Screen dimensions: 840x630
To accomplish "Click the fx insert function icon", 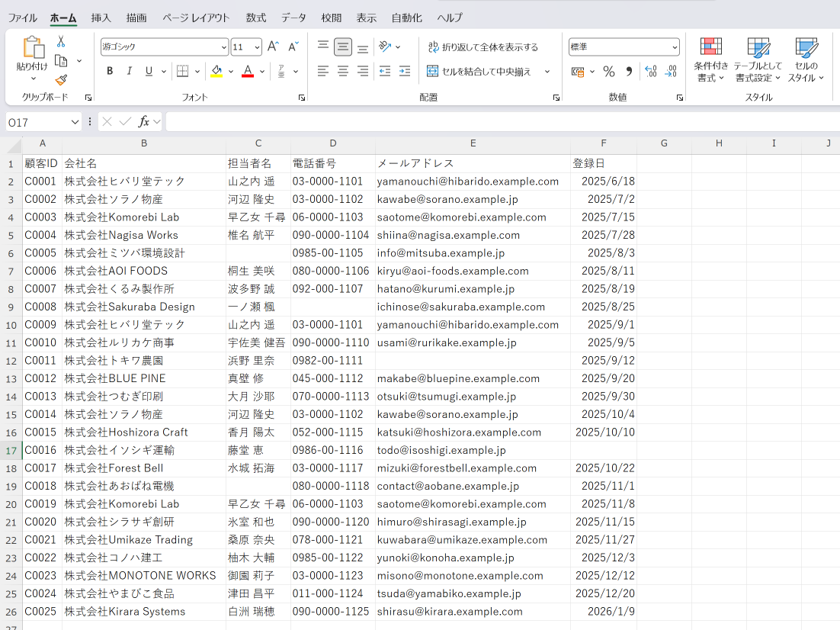I will point(143,122).
